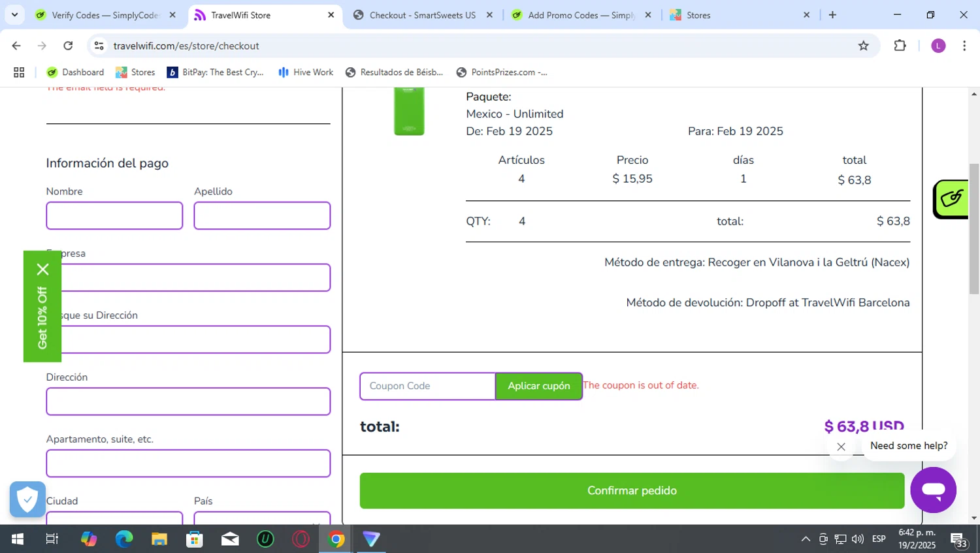This screenshot has height=553, width=980.
Task: Click the blue shield badge icon
Action: [x=27, y=499]
